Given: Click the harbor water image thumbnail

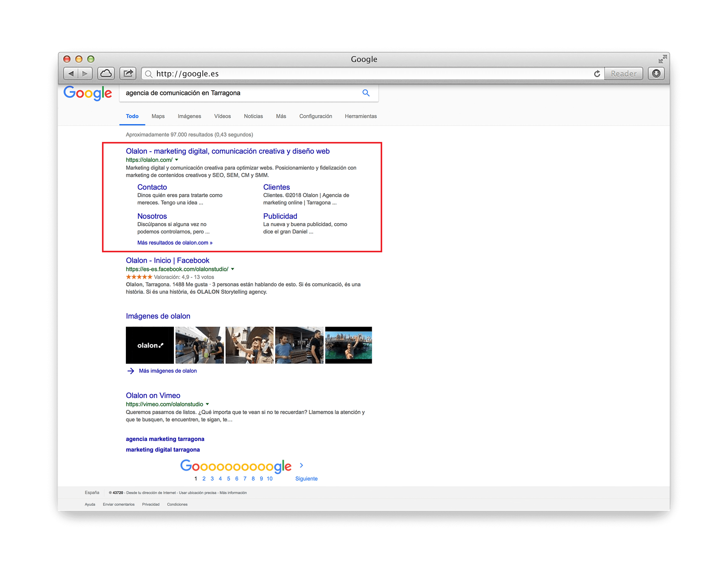Looking at the screenshot, I should tap(348, 345).
